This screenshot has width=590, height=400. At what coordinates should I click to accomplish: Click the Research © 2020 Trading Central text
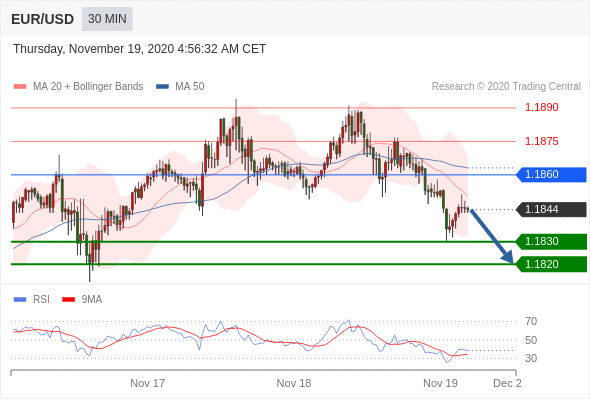pyautogui.click(x=506, y=87)
